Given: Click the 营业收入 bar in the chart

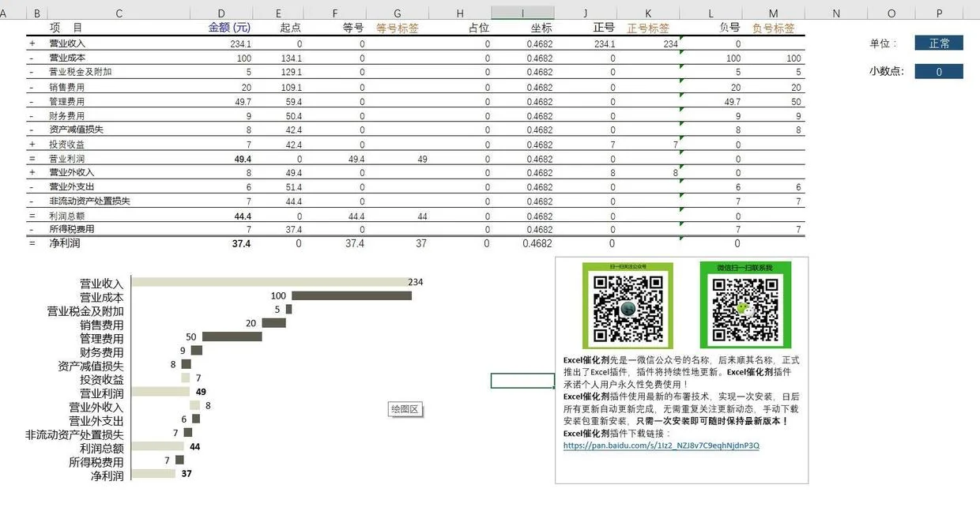Looking at the screenshot, I should point(269,282).
